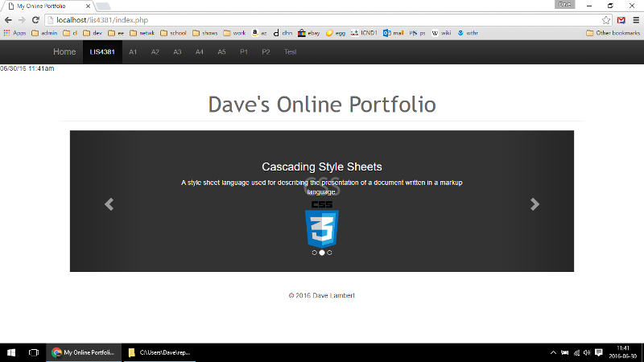Open the A5 navbar link

point(221,51)
